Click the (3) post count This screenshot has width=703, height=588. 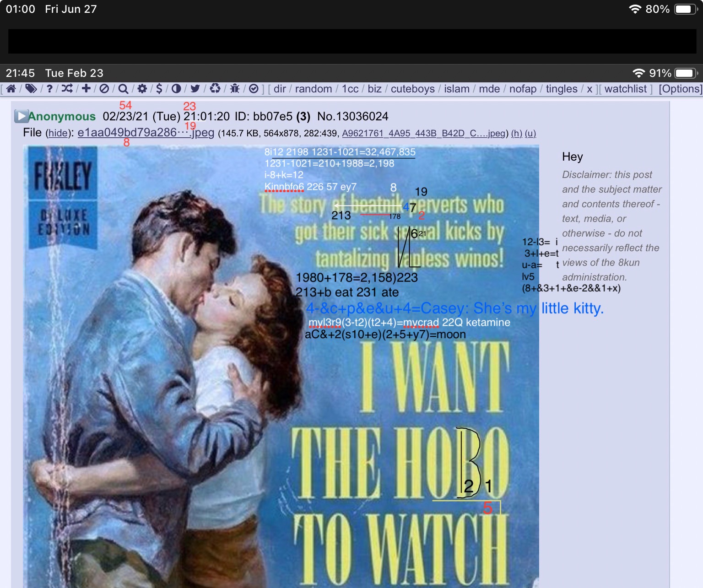click(x=303, y=116)
